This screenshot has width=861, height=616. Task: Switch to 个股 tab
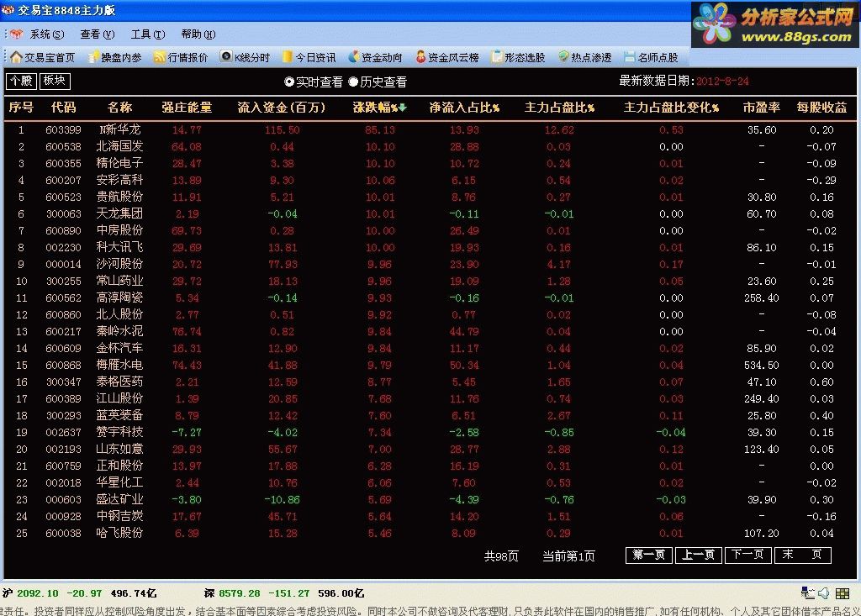pos(21,81)
